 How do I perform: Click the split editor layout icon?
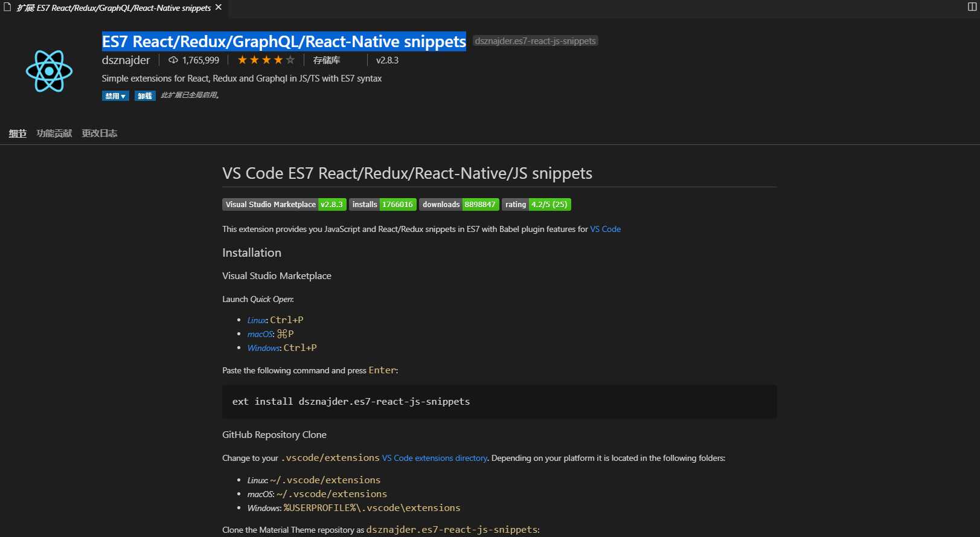click(x=972, y=7)
